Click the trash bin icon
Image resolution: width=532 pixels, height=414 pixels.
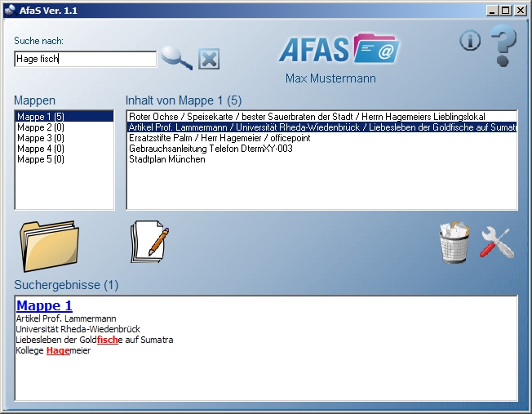[454, 243]
